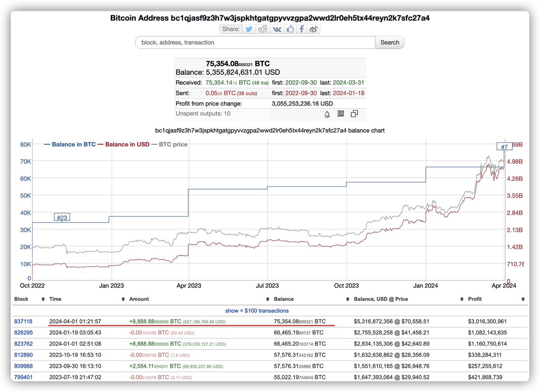
Task: Sort by the Balance BTC column arrows
Action: click(x=349, y=299)
